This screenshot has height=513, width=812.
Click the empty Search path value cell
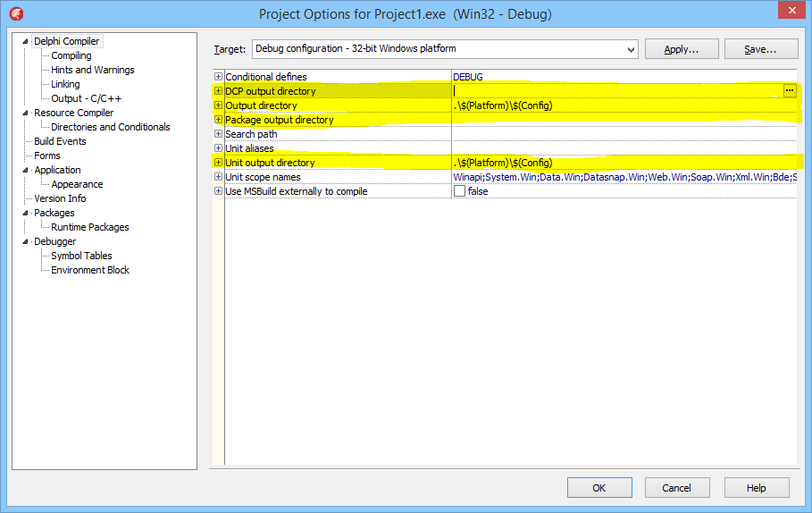[624, 134]
